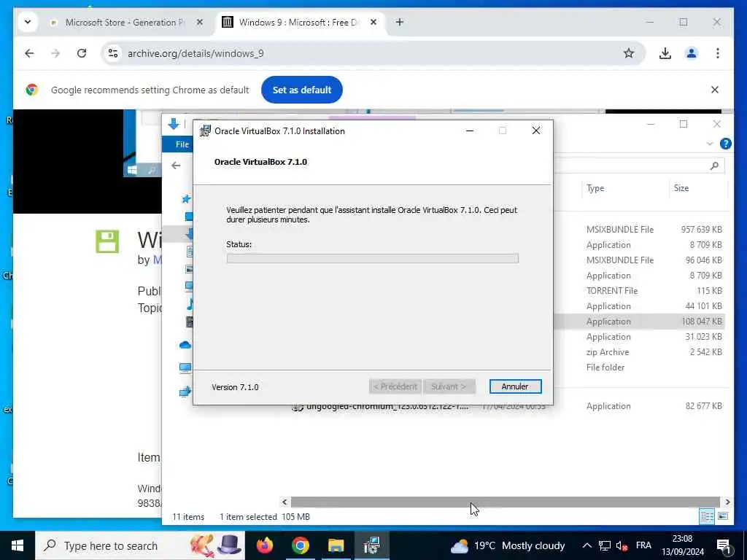The width and height of the screenshot is (747, 560).
Task: Go back in Chrome
Action: point(29,53)
